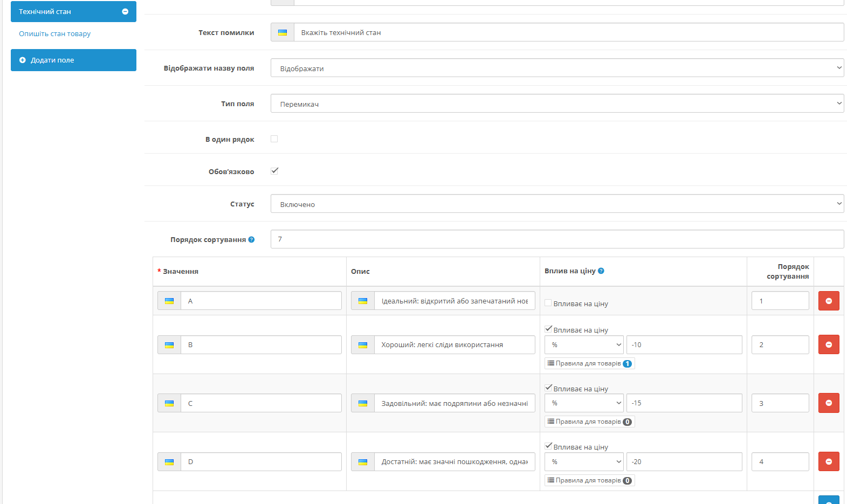Uncheck 'Впливає на ціну' for value D
The width and height of the screenshot is (847, 504).
548,446
